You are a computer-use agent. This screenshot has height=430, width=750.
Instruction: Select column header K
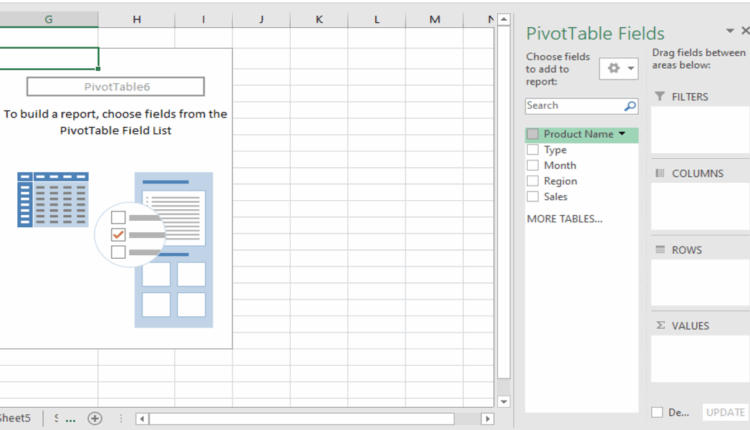319,19
